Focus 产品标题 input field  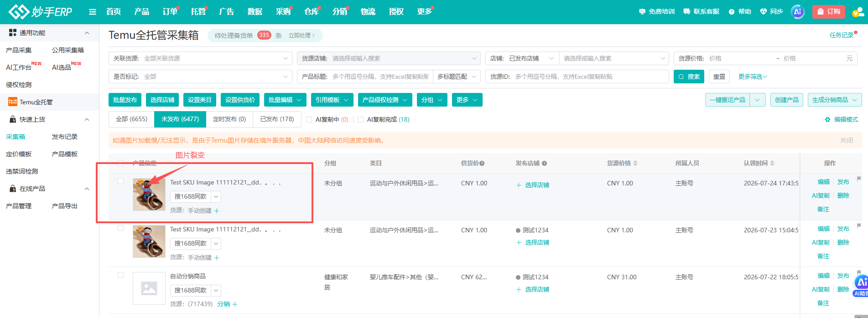[x=380, y=77]
